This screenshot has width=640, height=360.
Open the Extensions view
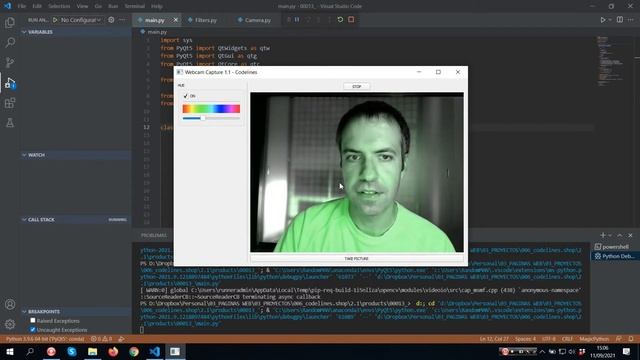coord(10,103)
